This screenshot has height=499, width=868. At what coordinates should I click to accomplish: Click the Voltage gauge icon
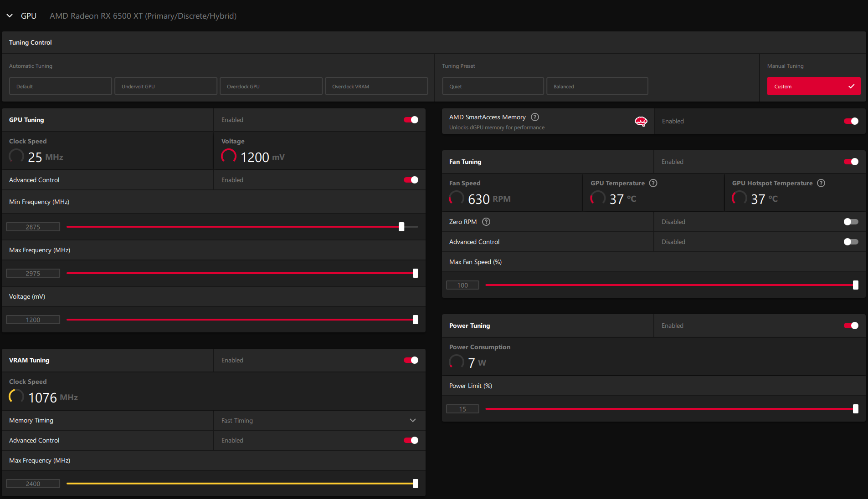click(x=229, y=156)
